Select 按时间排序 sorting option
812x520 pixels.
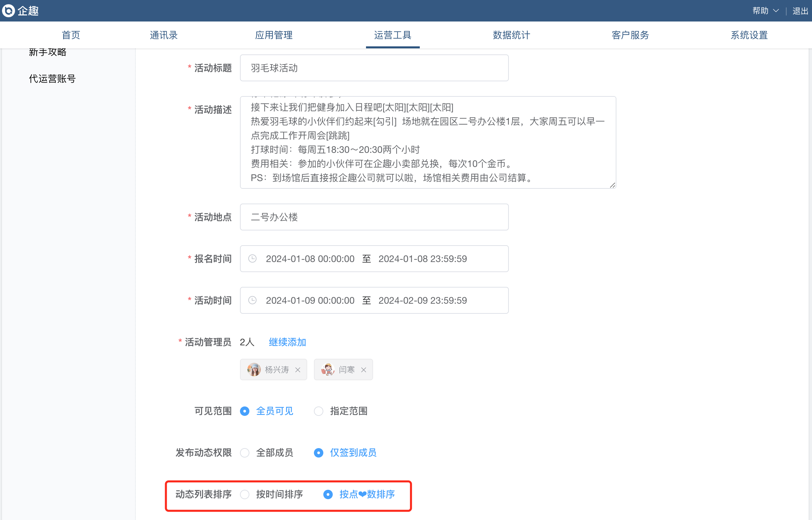click(x=245, y=494)
